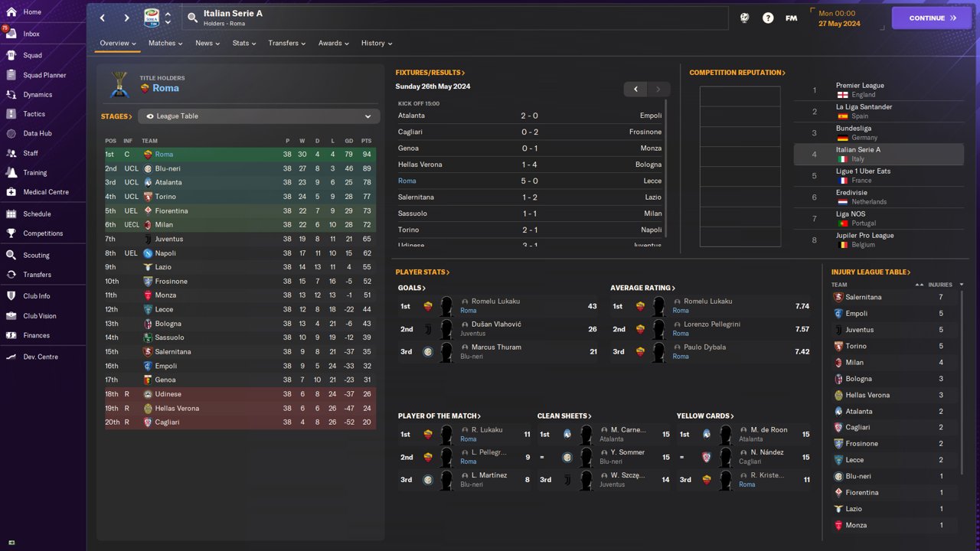This screenshot has height=551, width=980.
Task: Open the Stages link
Action: (117, 116)
